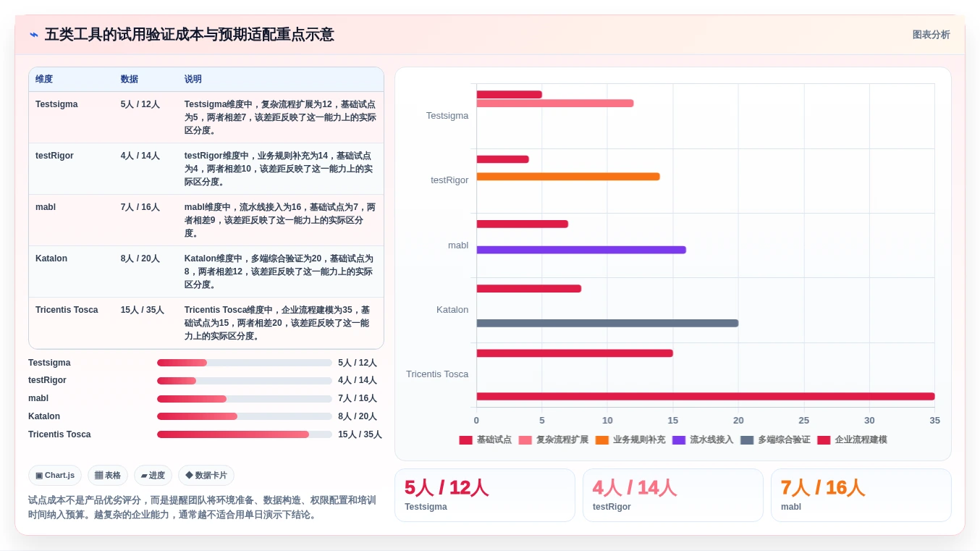This screenshot has width=980, height=551.
Task: Click the testRigor chart axis label
Action: 449,180
